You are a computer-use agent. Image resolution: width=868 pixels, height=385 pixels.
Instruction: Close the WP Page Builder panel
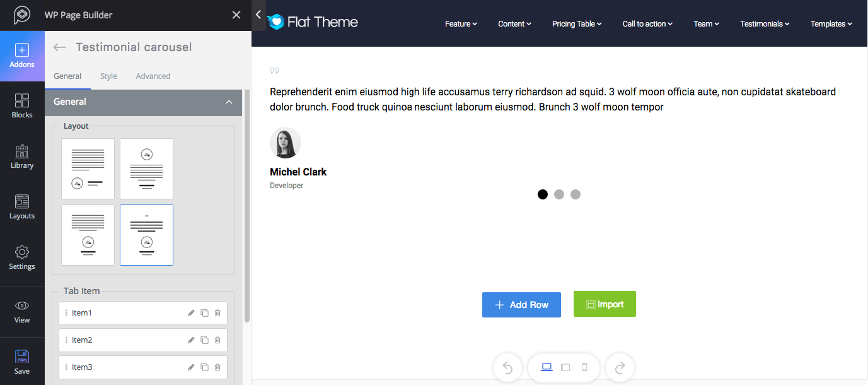coord(236,15)
